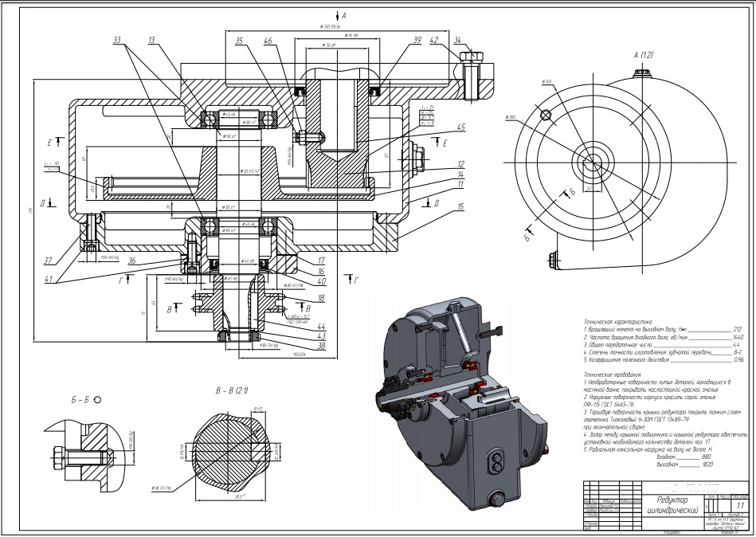Viewport: 756px width, 537px height.
Task: Click part callout number 15
Action: pyautogui.click(x=461, y=207)
